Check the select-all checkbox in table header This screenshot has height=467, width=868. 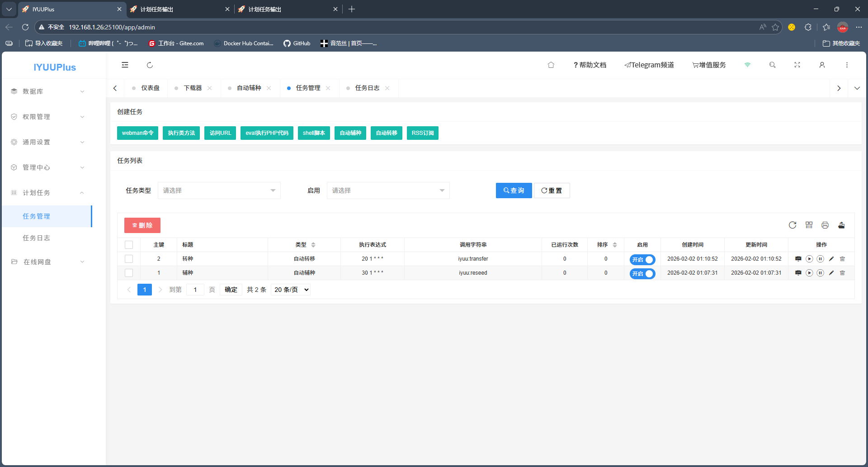tap(129, 245)
